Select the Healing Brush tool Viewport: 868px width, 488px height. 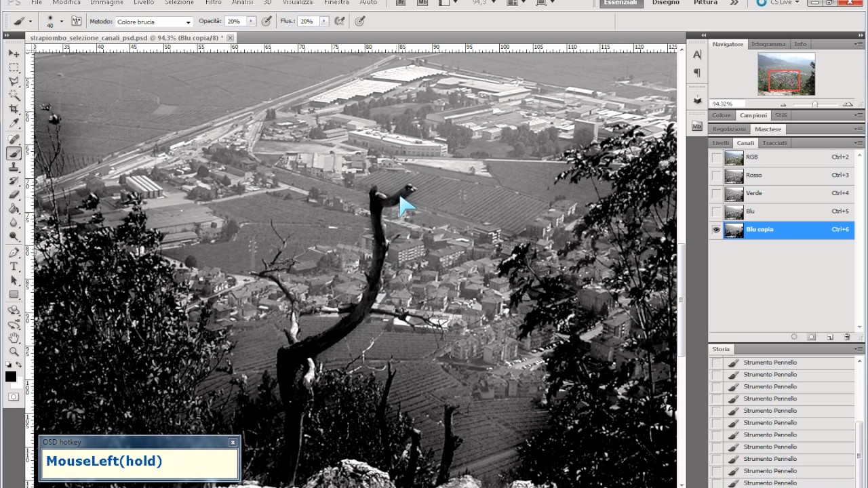[14, 140]
